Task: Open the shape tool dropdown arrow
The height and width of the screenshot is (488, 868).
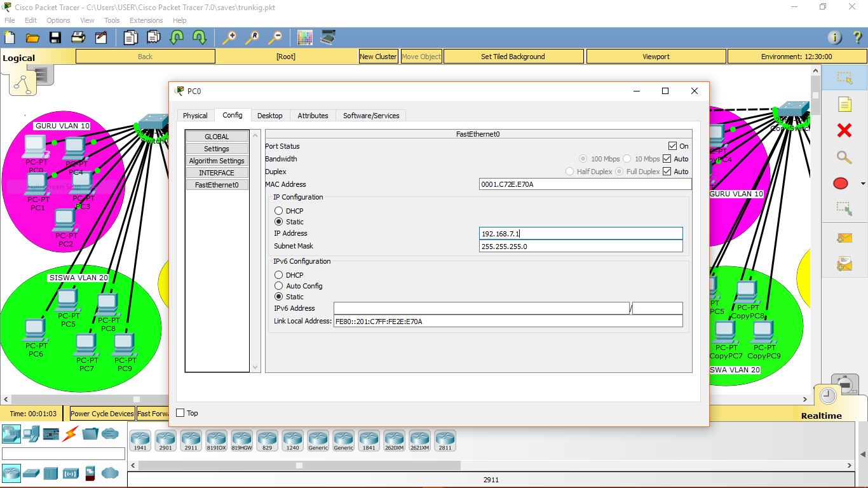Action: tap(863, 183)
